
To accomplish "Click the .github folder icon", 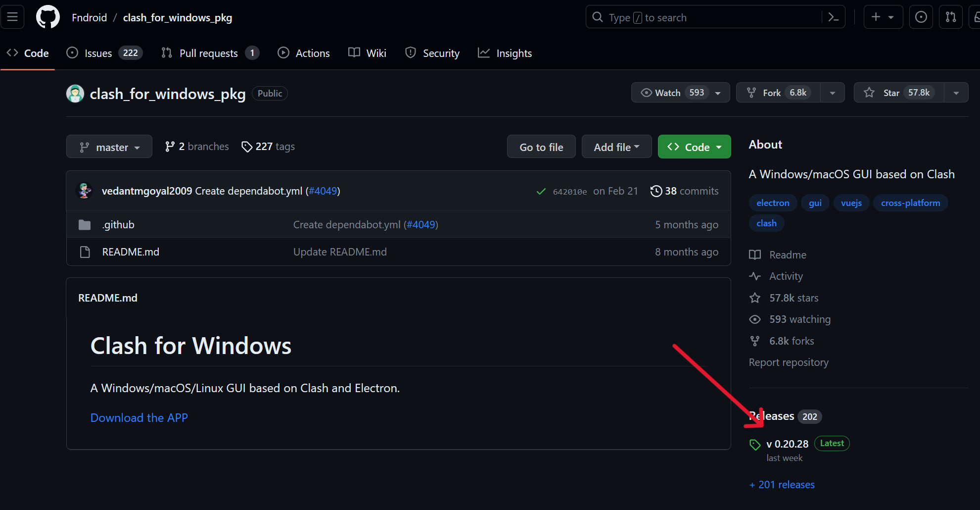I will (85, 225).
